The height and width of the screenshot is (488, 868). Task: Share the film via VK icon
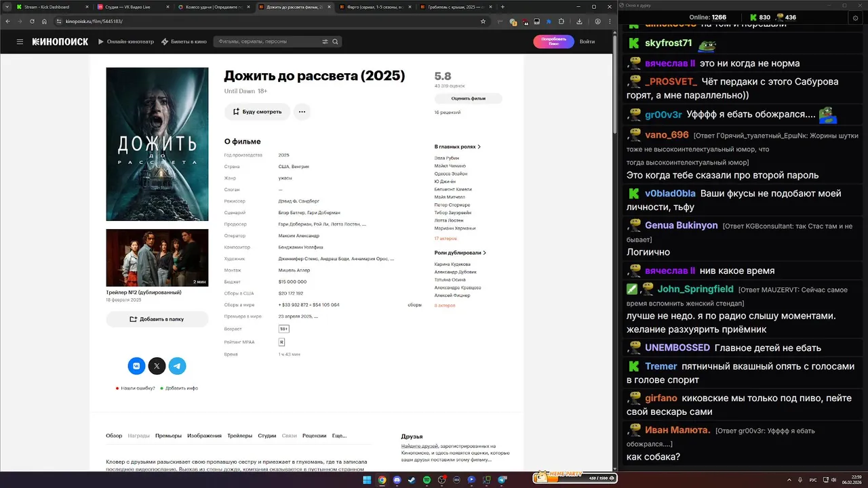click(136, 366)
